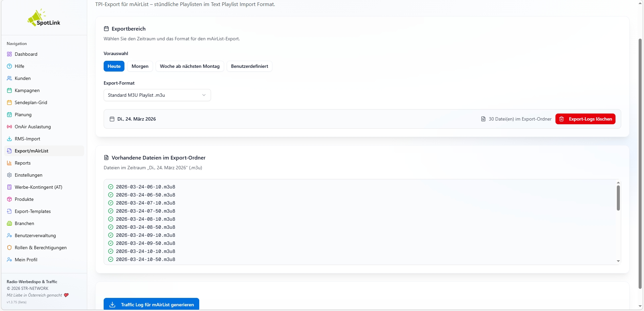
Task: Select the Morgen preset
Action: (140, 66)
